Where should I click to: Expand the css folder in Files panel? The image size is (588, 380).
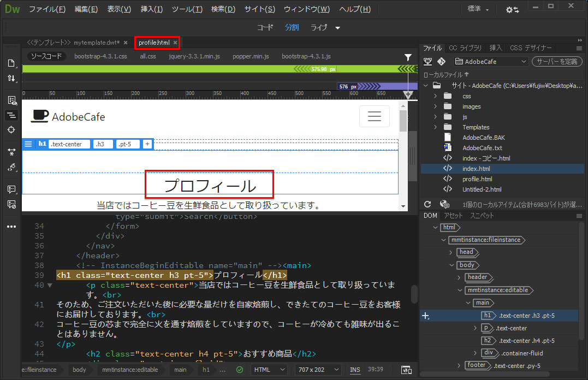tap(435, 96)
